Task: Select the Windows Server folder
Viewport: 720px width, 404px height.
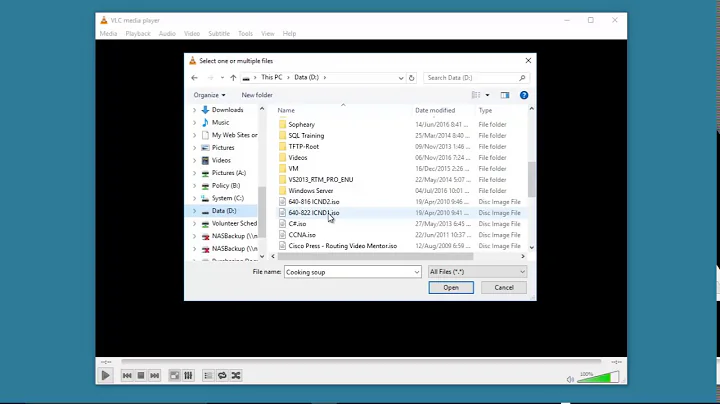Action: click(310, 191)
